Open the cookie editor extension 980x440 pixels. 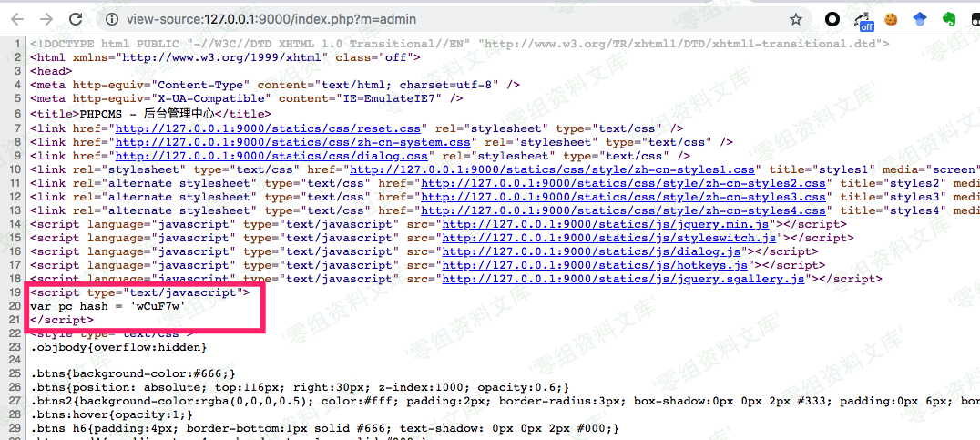pyautogui.click(x=892, y=18)
